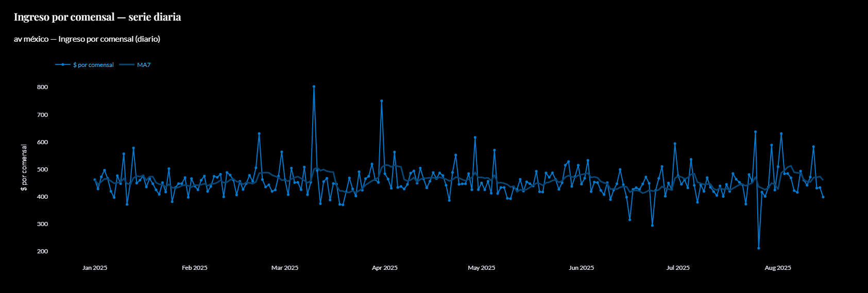Click the 'Jun 2025' x-axis label
The height and width of the screenshot is (293, 868).
(581, 268)
